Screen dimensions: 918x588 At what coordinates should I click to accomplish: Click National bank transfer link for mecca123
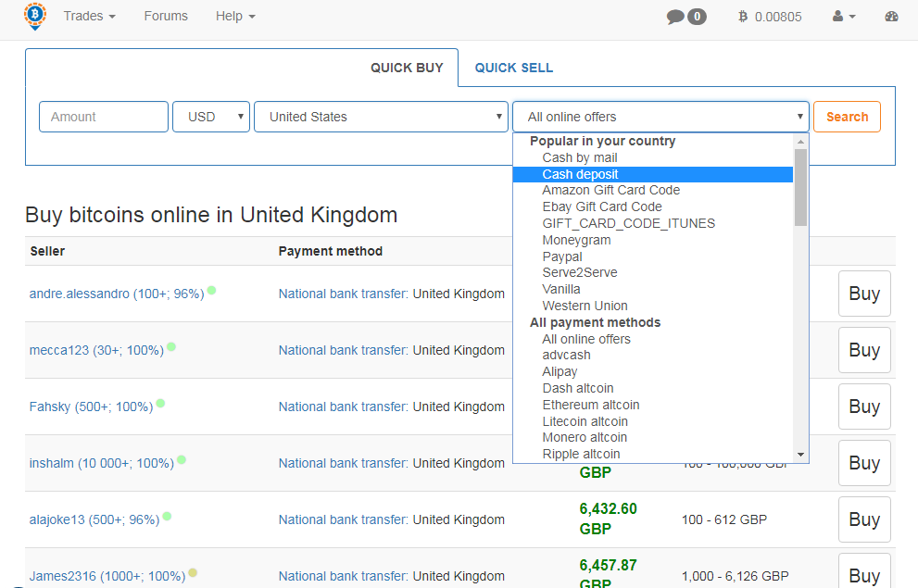pyautogui.click(x=343, y=350)
